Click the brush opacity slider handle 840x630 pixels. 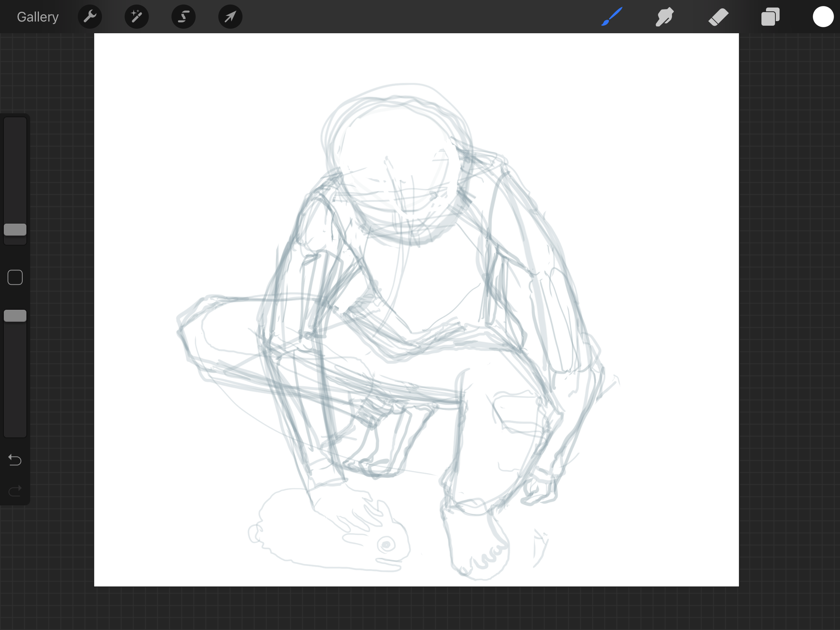coord(15,316)
